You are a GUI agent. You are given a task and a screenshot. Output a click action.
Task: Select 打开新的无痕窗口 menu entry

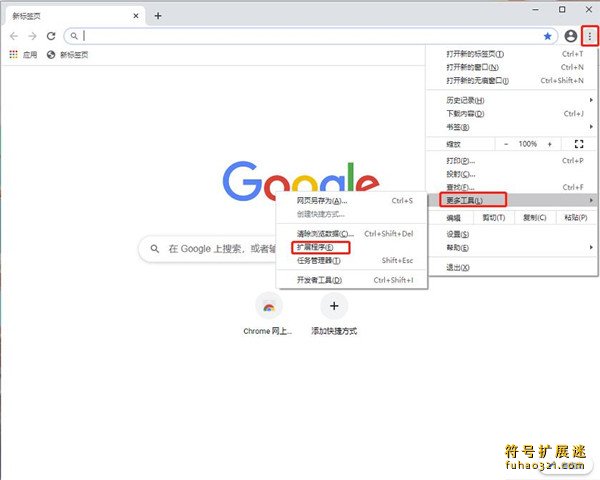(512, 80)
